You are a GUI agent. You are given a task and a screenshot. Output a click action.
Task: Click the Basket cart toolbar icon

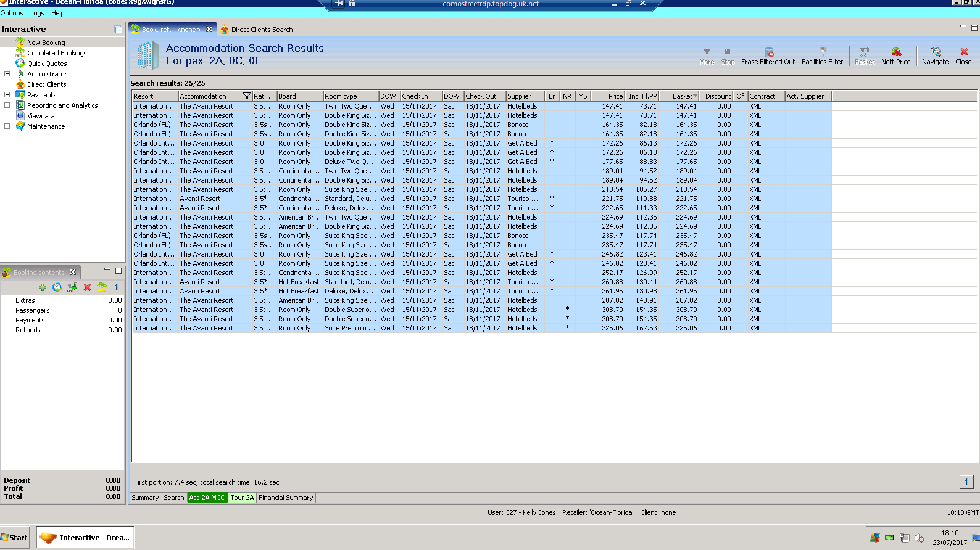865,52
